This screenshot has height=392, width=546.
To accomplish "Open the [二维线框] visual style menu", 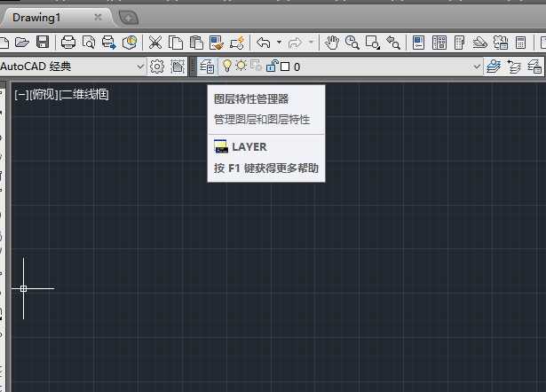I will (84, 95).
